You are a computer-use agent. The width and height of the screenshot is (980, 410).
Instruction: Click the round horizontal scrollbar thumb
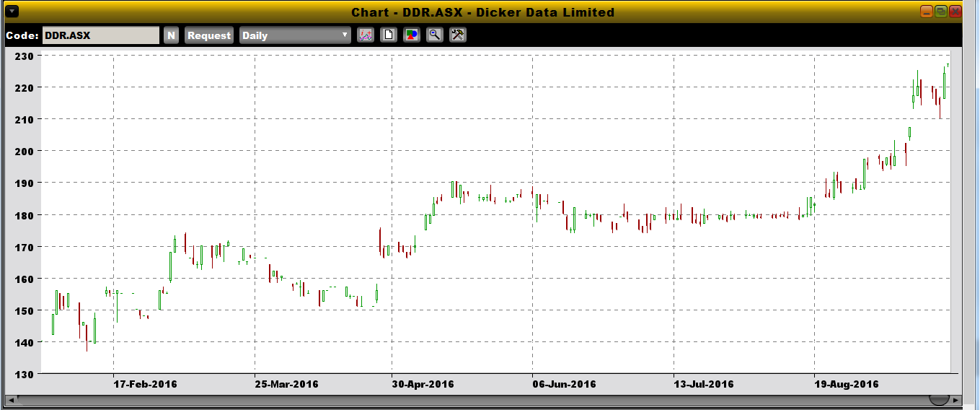click(939, 399)
